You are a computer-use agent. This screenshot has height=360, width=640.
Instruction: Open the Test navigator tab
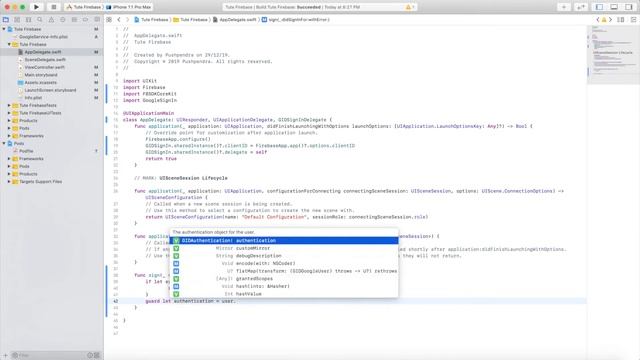coord(62,20)
